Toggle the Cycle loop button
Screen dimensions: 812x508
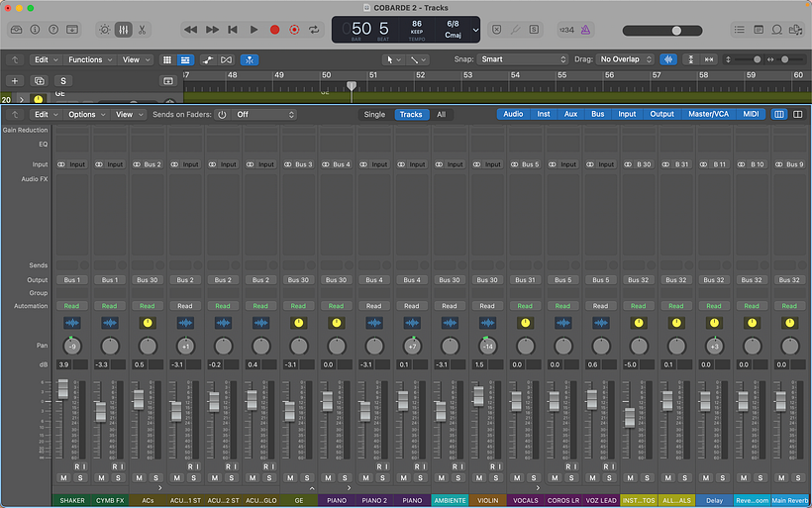[314, 30]
